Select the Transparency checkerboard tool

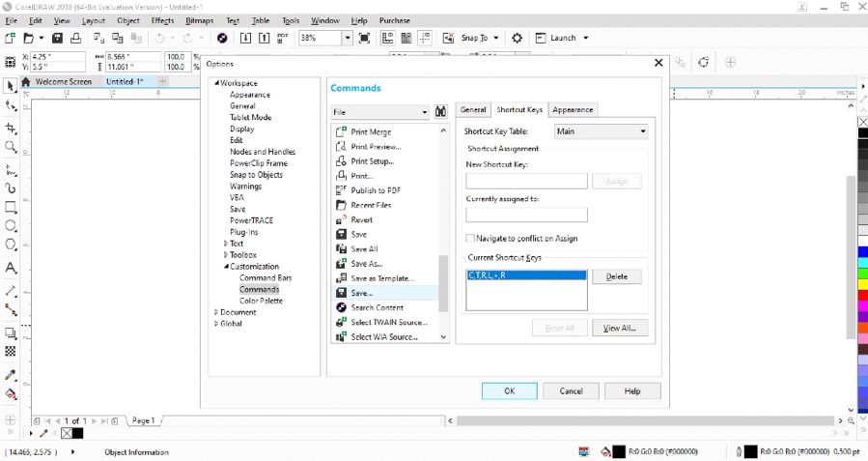(10, 351)
